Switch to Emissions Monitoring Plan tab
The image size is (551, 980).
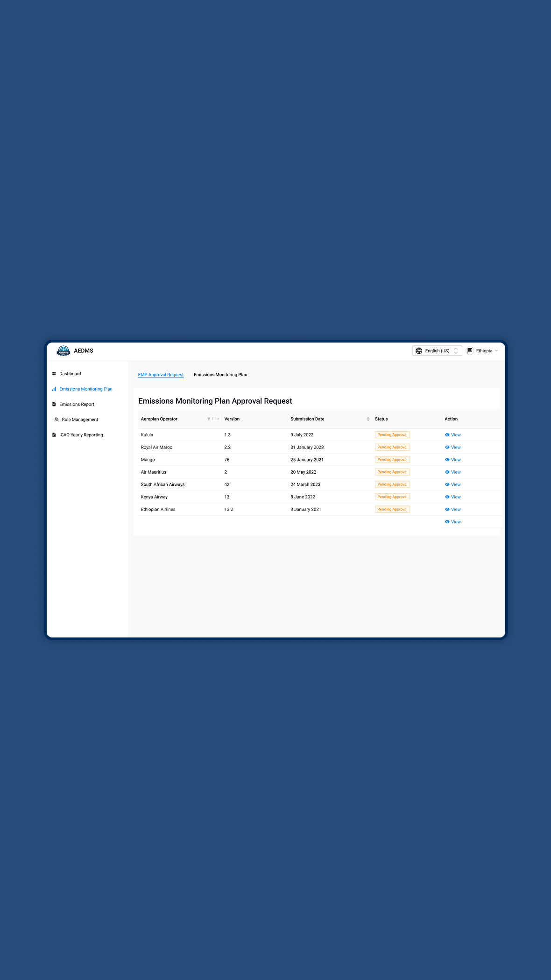(220, 375)
